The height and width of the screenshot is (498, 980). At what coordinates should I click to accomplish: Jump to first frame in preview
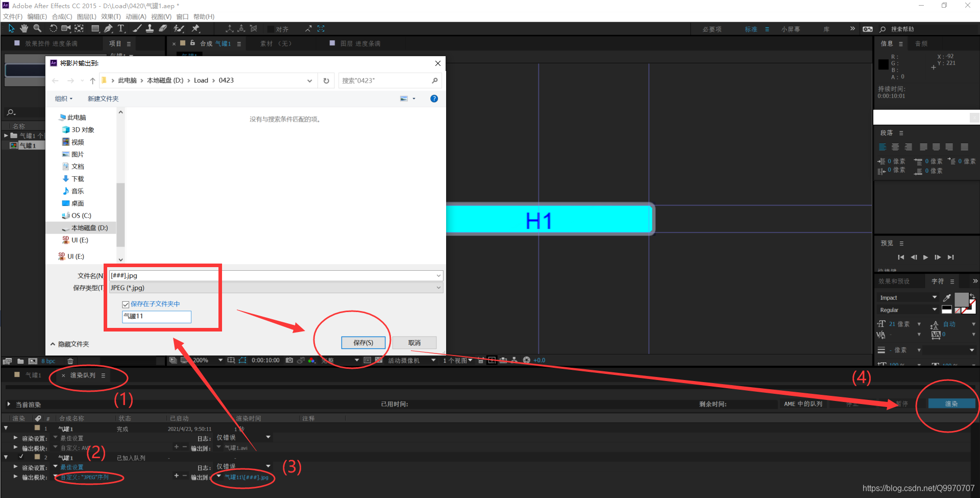click(x=901, y=257)
